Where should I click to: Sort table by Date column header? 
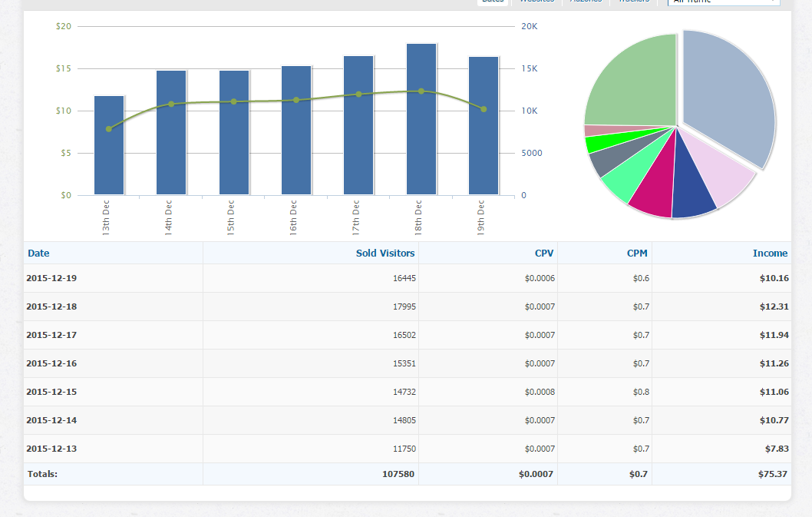click(38, 253)
